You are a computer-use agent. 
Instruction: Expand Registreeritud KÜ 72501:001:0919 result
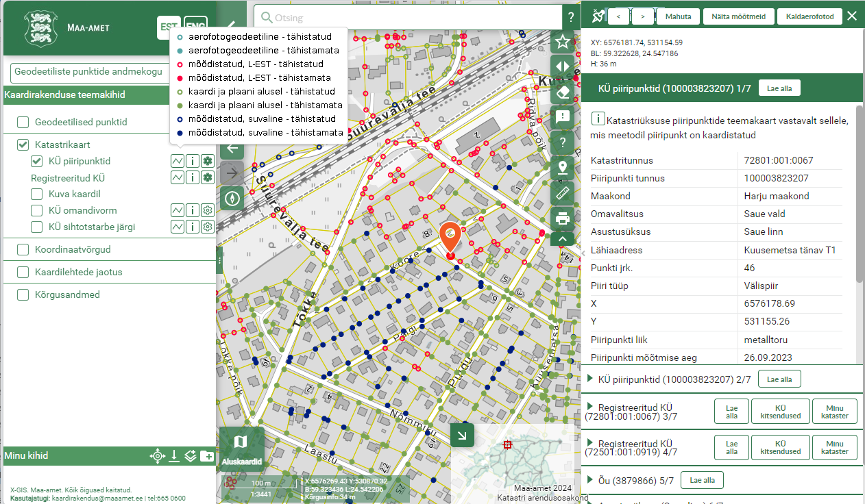[x=591, y=443]
